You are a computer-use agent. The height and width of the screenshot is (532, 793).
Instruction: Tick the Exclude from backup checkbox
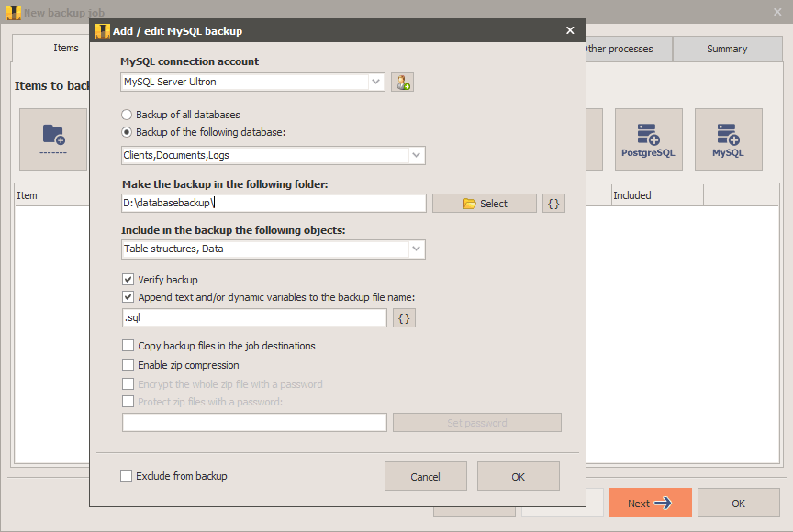click(x=127, y=476)
